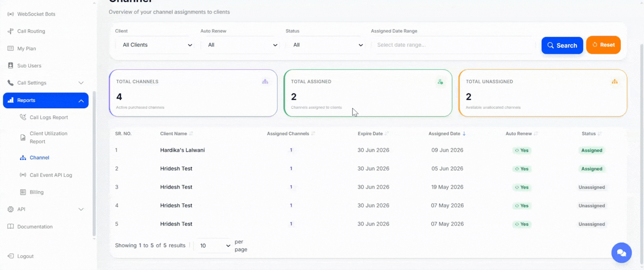Viewport: 644px width, 270px height.
Task: Click the Logout arrow icon
Action: [x=11, y=256]
